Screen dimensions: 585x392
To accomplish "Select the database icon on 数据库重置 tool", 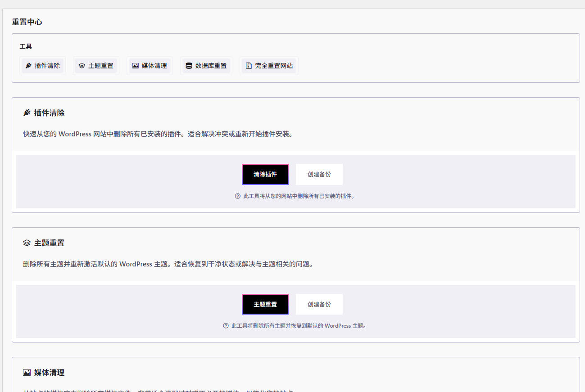I will [x=188, y=65].
